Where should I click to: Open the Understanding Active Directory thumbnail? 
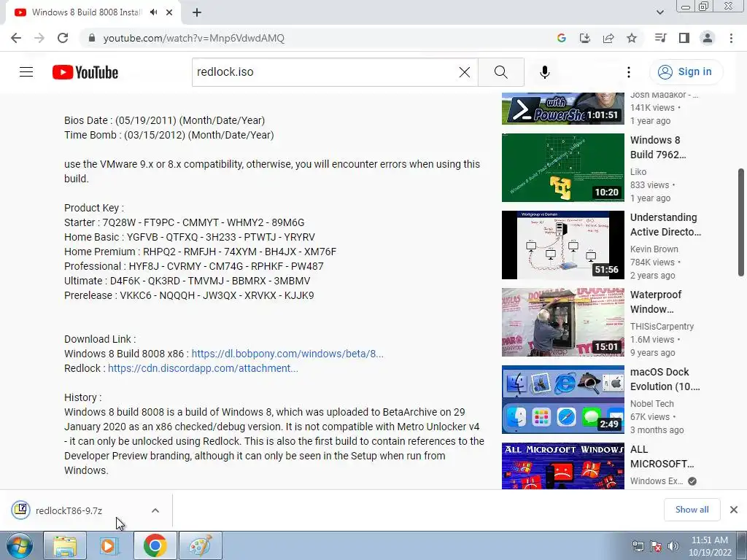coord(562,245)
